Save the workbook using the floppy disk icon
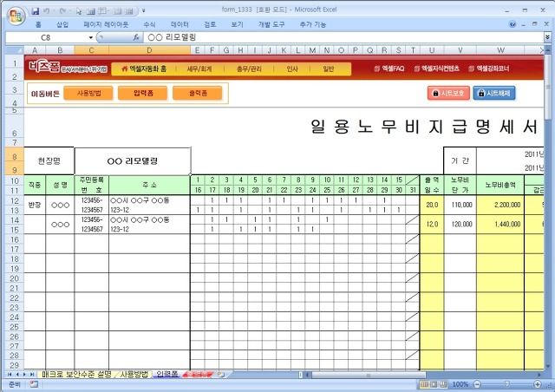The image size is (555, 392). (35, 11)
